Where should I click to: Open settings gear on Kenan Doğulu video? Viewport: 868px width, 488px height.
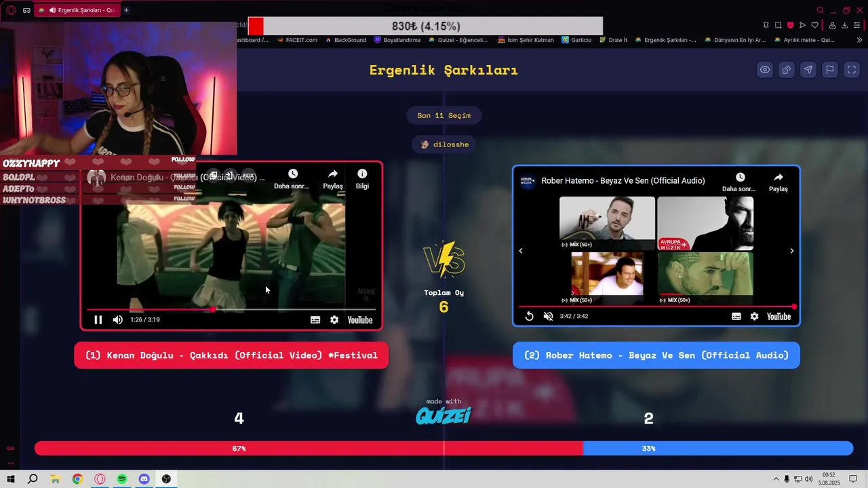(x=334, y=320)
